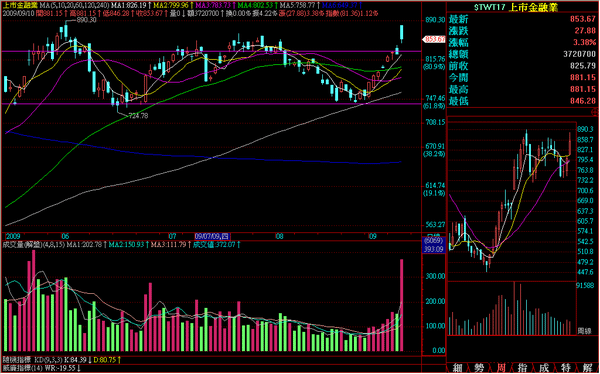
Task: Switch to the 細 tab
Action: tap(457, 368)
